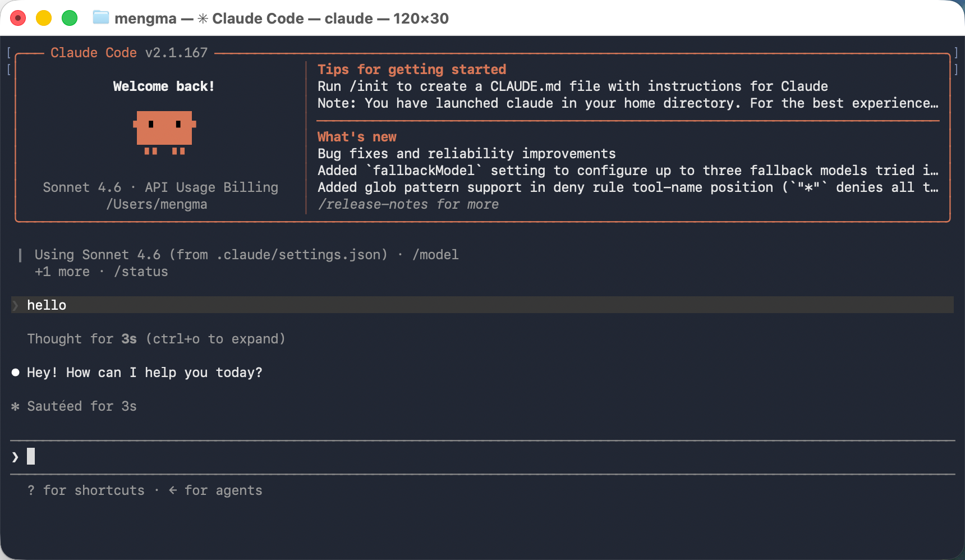The width and height of the screenshot is (965, 560).
Task: Click the green zoom window button
Action: coord(70,19)
